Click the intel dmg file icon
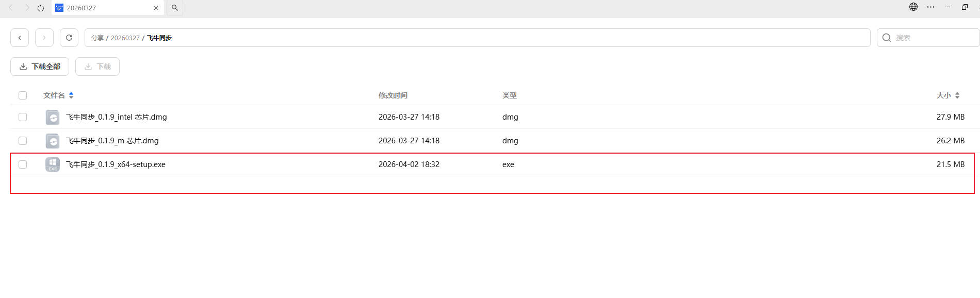This screenshot has height=298, width=980. pos(53,117)
